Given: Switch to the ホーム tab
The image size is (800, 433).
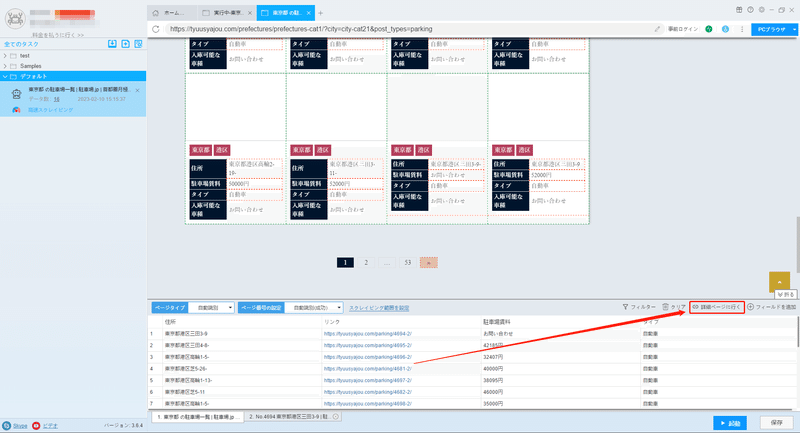Looking at the screenshot, I should coord(172,13).
